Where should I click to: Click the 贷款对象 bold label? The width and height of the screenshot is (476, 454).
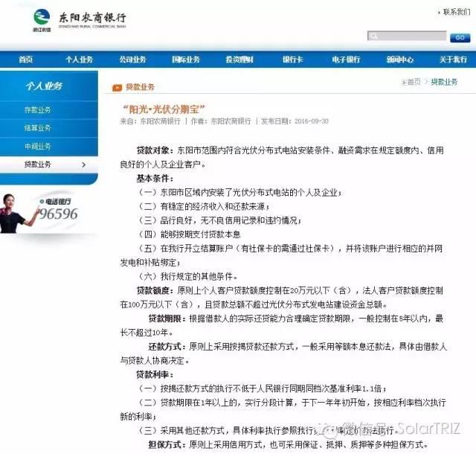tap(155, 150)
